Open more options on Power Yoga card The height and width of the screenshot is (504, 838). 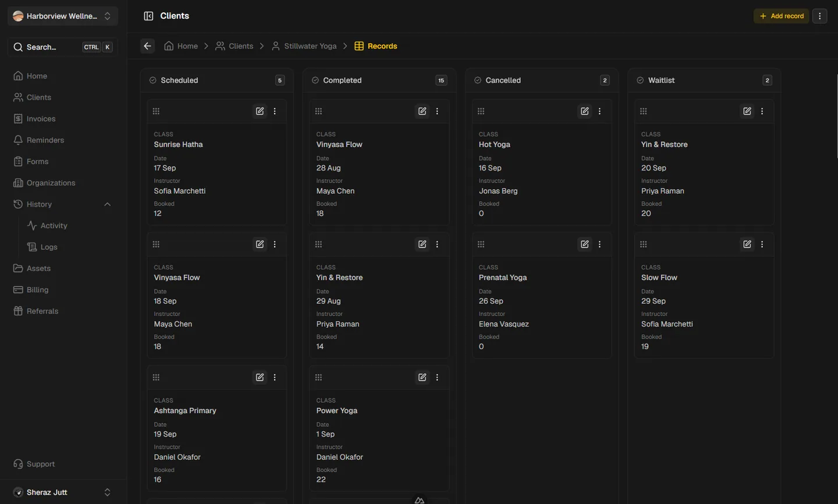coord(437,377)
